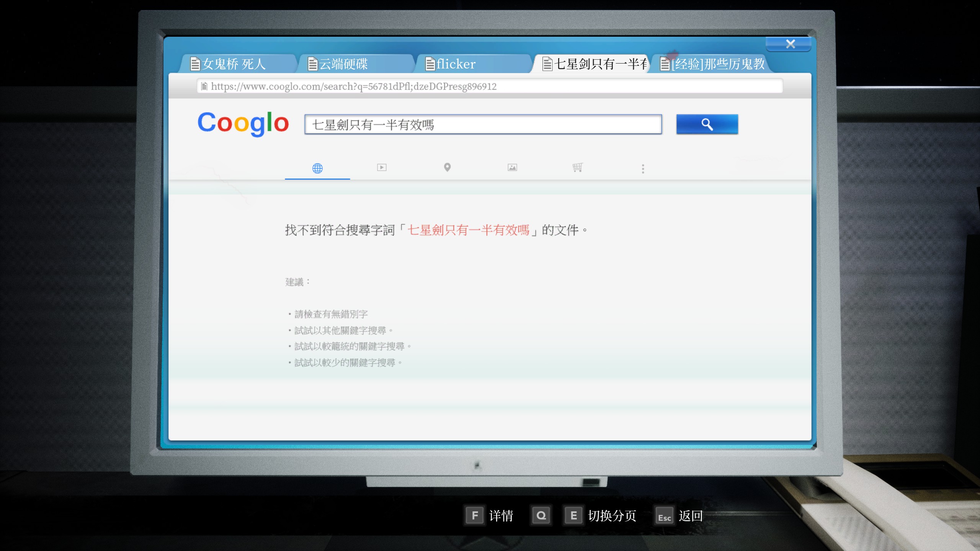This screenshot has height=551, width=980.
Task: Close the browser window with X
Action: click(790, 44)
